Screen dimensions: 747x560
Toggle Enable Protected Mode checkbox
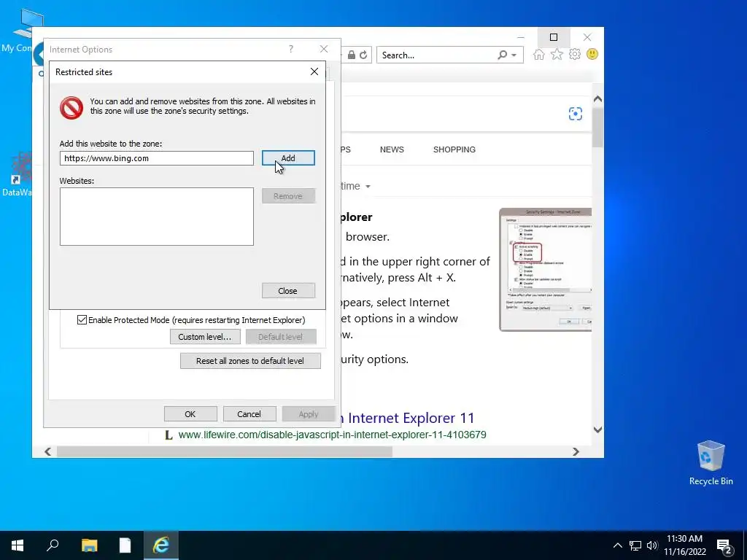coord(82,320)
